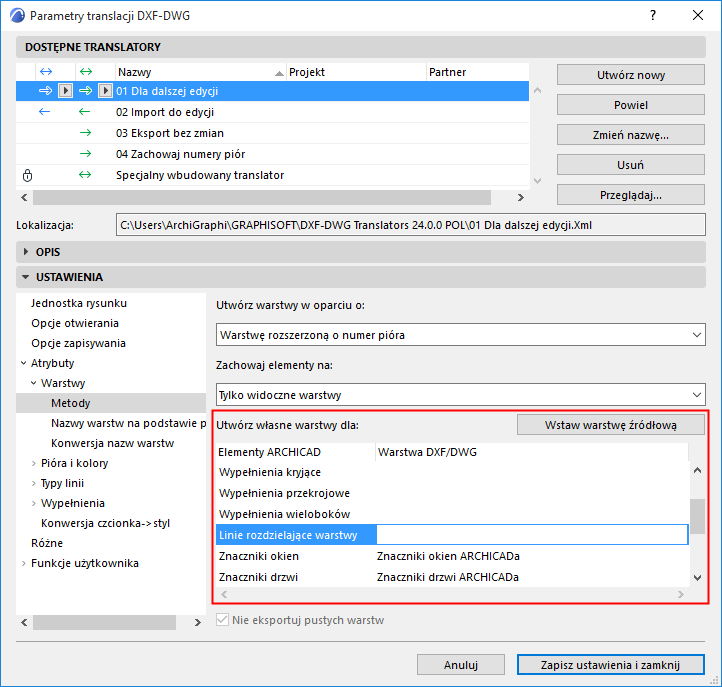Open the Zachowaj elementy na dropdown
This screenshot has width=722, height=687.
tap(460, 395)
